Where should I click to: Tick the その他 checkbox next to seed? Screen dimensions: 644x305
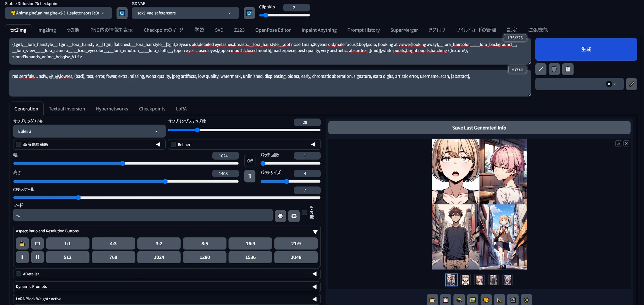tap(304, 212)
